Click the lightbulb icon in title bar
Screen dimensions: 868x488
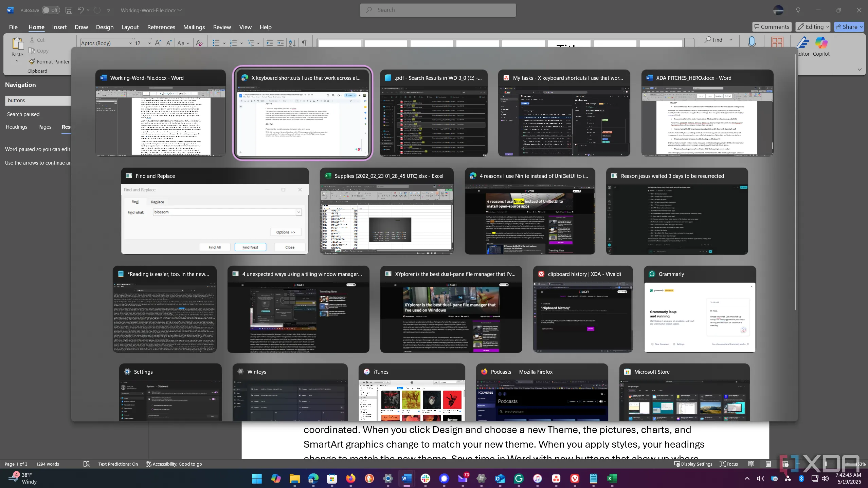(x=798, y=10)
